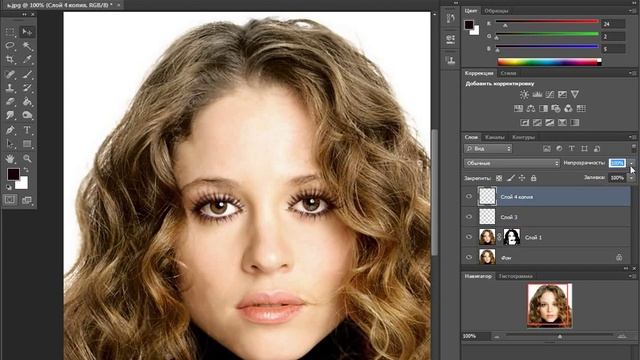Add a Photo Filter adjustment
Image resolution: width=640 pixels, height=360 pixels.
coord(556,109)
